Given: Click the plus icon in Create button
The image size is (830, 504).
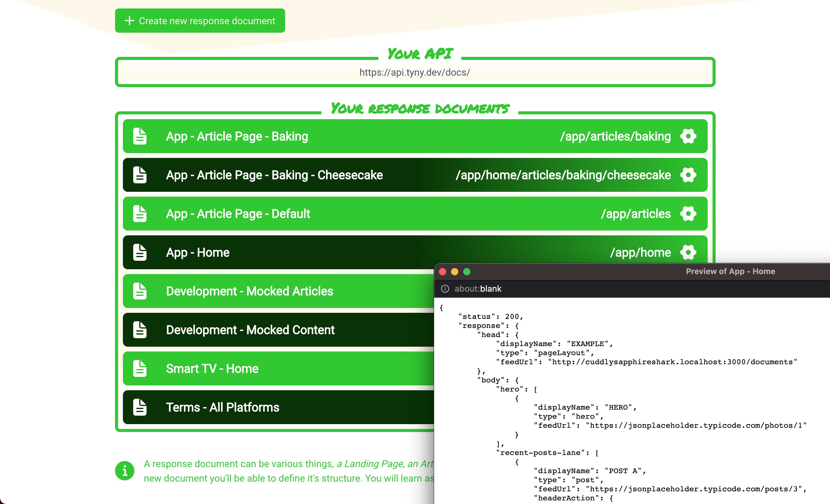Looking at the screenshot, I should click(x=129, y=21).
